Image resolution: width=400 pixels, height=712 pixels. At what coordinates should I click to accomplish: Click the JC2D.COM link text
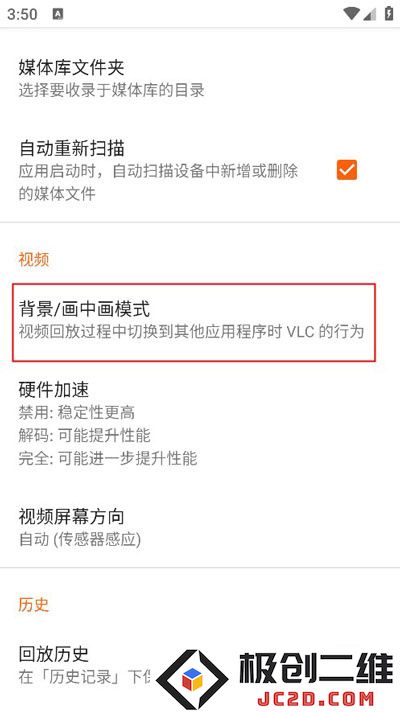(x=316, y=698)
